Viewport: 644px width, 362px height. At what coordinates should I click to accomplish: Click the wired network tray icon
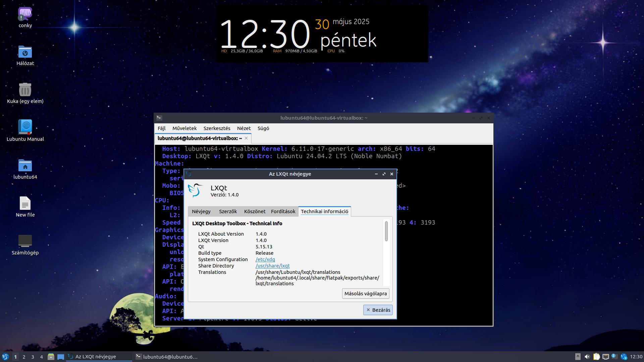pos(605,357)
